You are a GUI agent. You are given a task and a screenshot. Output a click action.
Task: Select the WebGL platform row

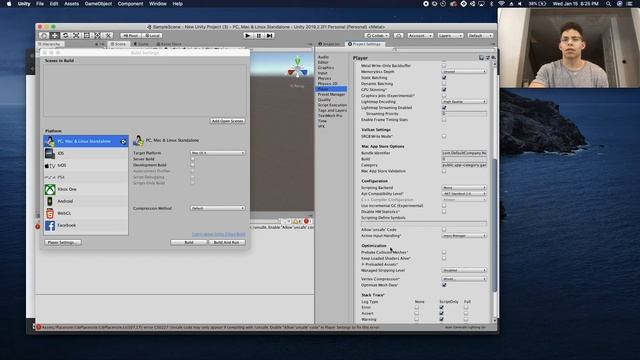point(86,213)
